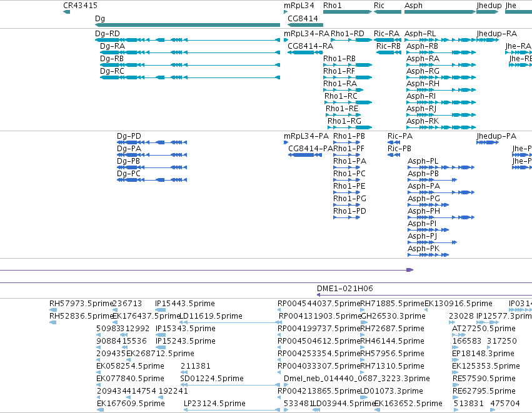Select EST LD11619.5prime
This screenshot has width=532, height=413.
coord(229,322)
